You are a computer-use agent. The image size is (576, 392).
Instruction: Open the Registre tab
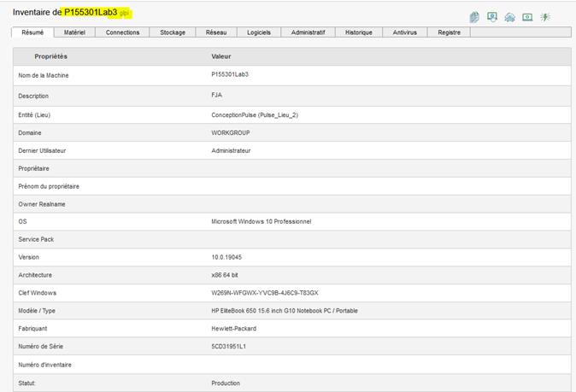tap(449, 32)
